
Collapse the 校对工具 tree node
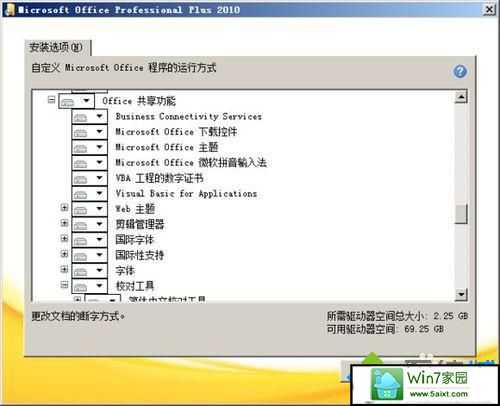(x=64, y=284)
